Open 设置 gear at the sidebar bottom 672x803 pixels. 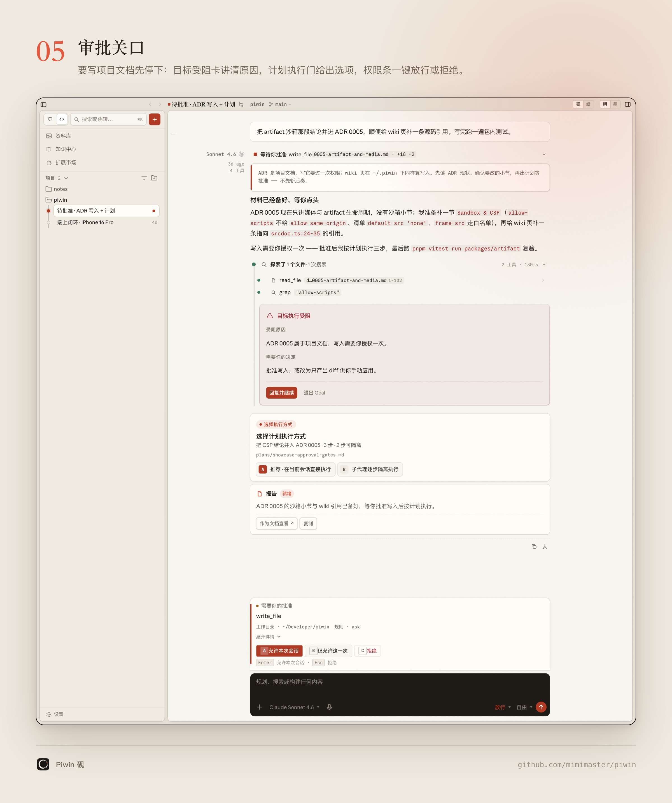coord(55,714)
